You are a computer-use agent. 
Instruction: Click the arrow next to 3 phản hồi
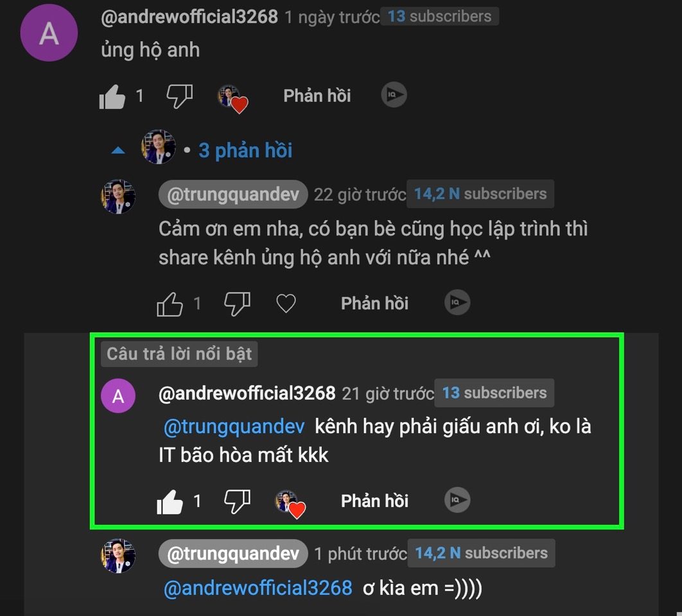[x=118, y=151]
